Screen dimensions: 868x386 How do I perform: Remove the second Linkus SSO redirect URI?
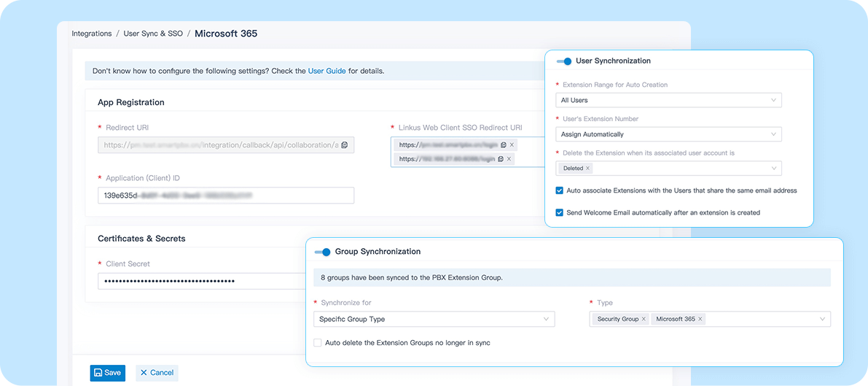[x=509, y=158]
